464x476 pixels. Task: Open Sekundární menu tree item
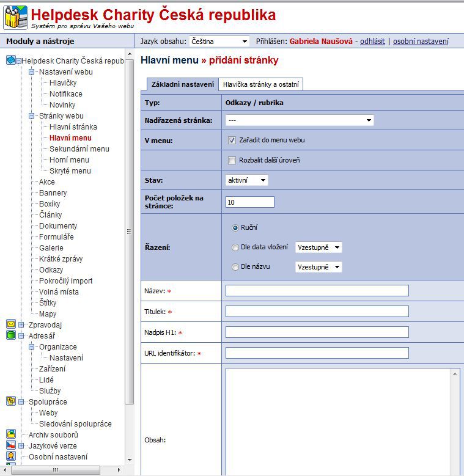(x=79, y=148)
